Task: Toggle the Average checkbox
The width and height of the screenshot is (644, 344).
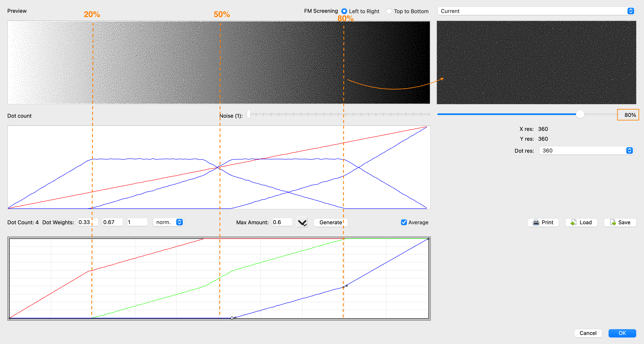Action: pos(404,222)
